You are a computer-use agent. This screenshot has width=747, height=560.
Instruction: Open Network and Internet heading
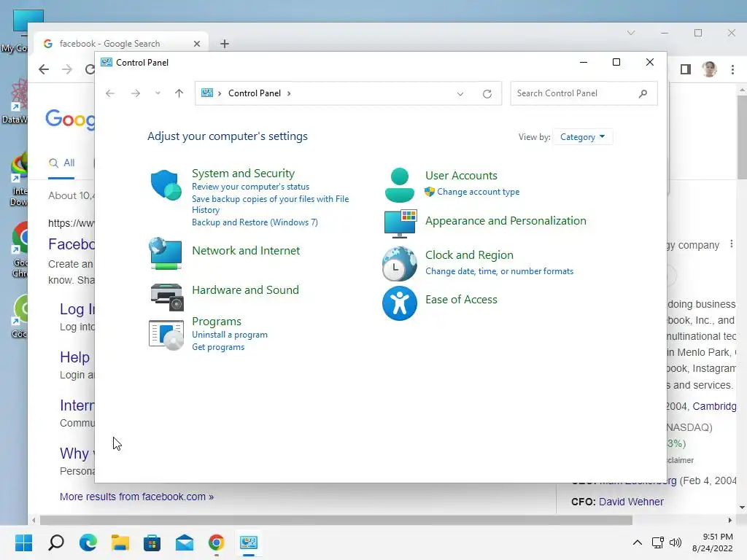tap(246, 251)
